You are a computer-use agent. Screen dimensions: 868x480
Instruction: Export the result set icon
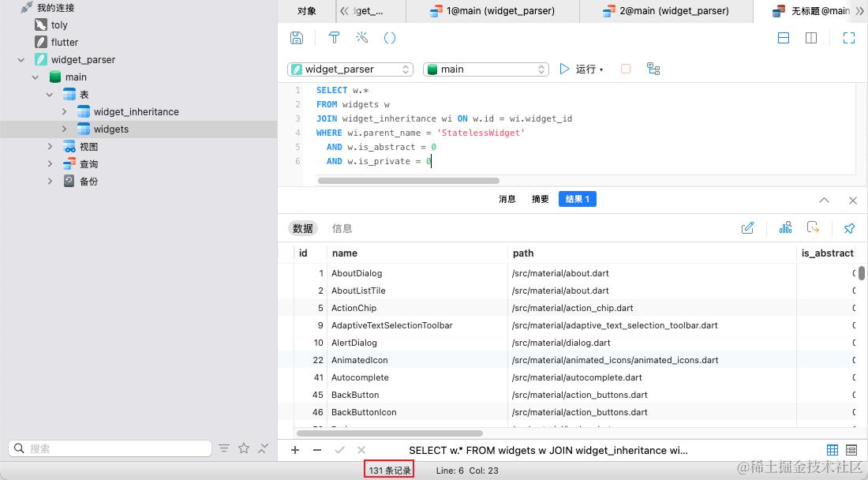(x=813, y=227)
